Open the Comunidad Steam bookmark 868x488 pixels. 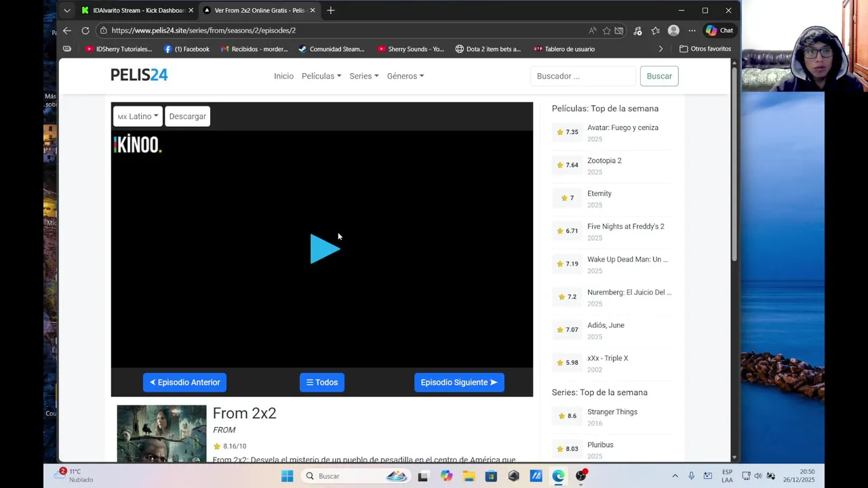click(x=332, y=49)
